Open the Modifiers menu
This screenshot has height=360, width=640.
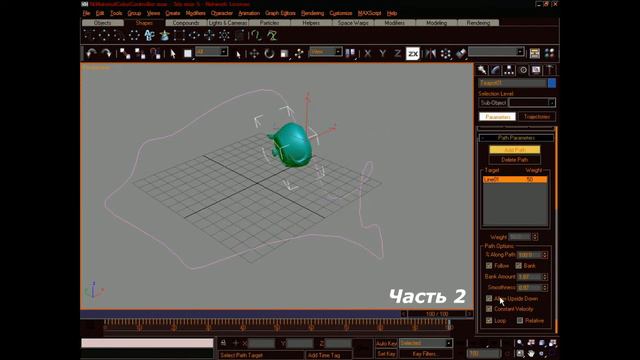point(196,13)
